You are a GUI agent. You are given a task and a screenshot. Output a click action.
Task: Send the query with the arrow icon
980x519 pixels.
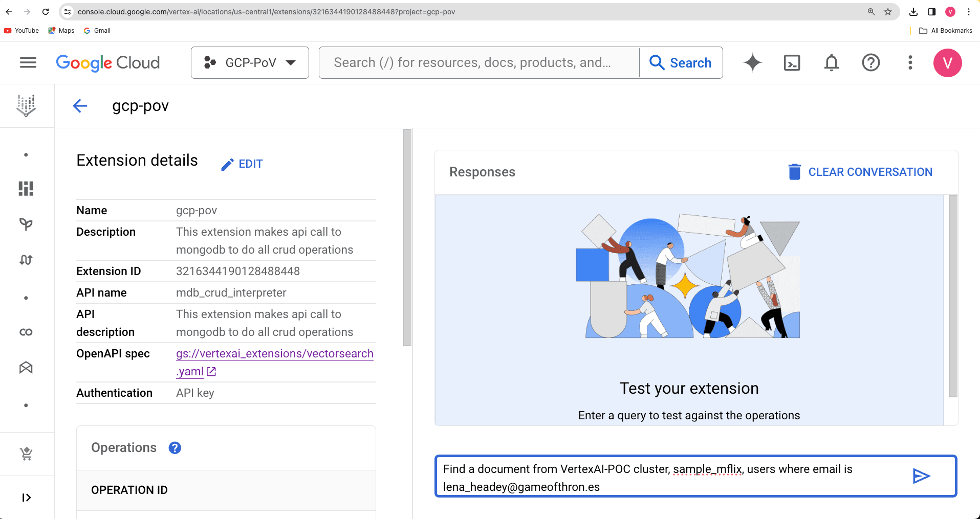(921, 476)
